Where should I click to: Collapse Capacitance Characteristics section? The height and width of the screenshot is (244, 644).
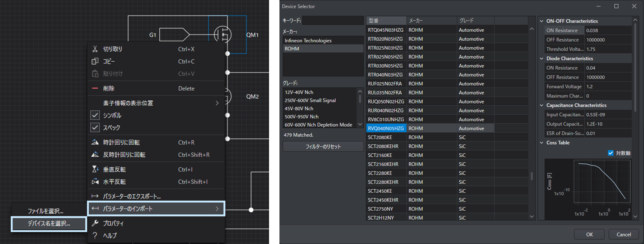click(542, 105)
